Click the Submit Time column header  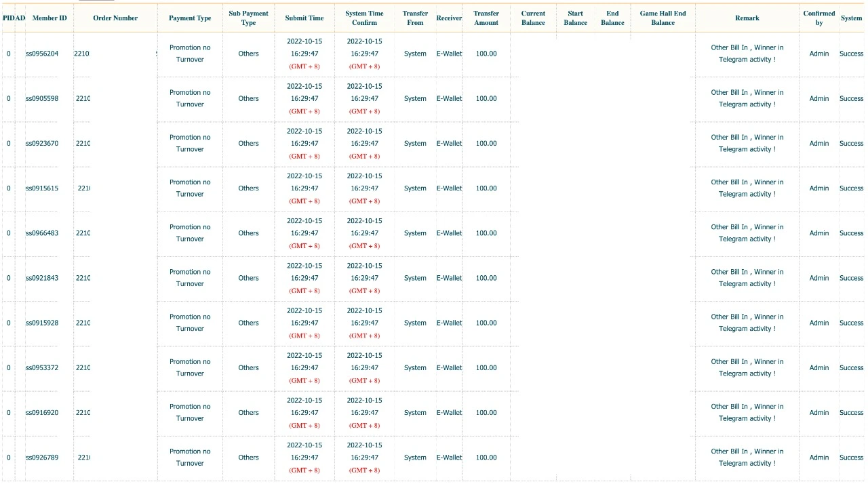point(304,18)
